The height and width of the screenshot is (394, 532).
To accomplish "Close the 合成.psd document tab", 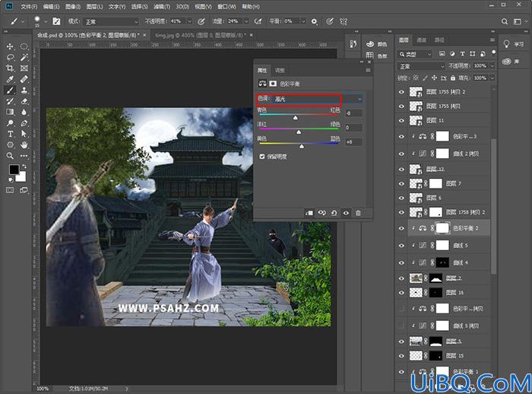I will click(x=144, y=35).
